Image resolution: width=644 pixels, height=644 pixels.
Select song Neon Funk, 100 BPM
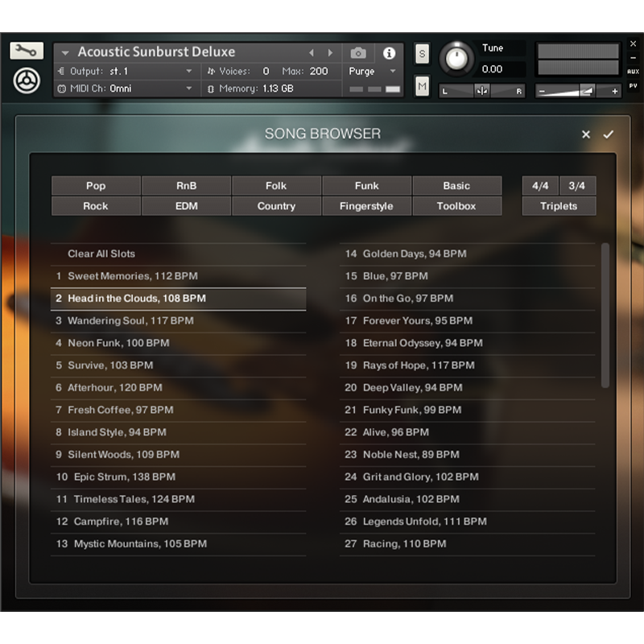point(178,344)
